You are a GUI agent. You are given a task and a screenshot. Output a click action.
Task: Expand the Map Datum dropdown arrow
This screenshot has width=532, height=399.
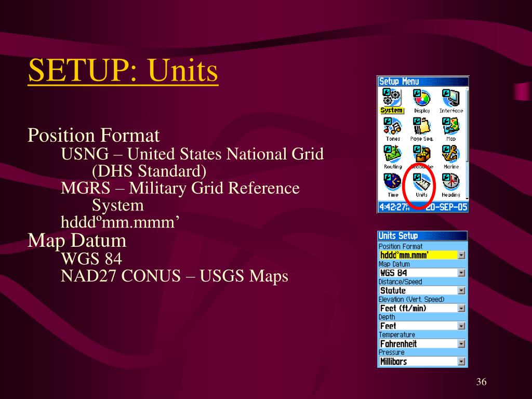coord(461,273)
